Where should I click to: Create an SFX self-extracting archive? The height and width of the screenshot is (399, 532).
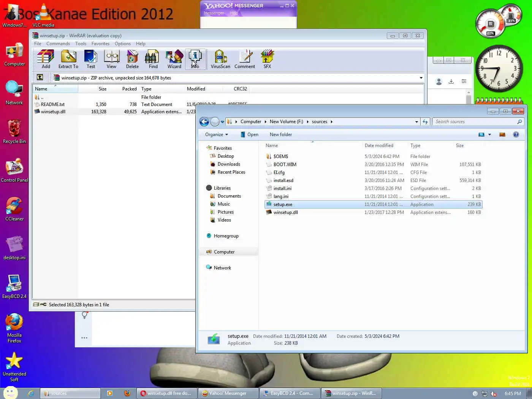(267, 59)
